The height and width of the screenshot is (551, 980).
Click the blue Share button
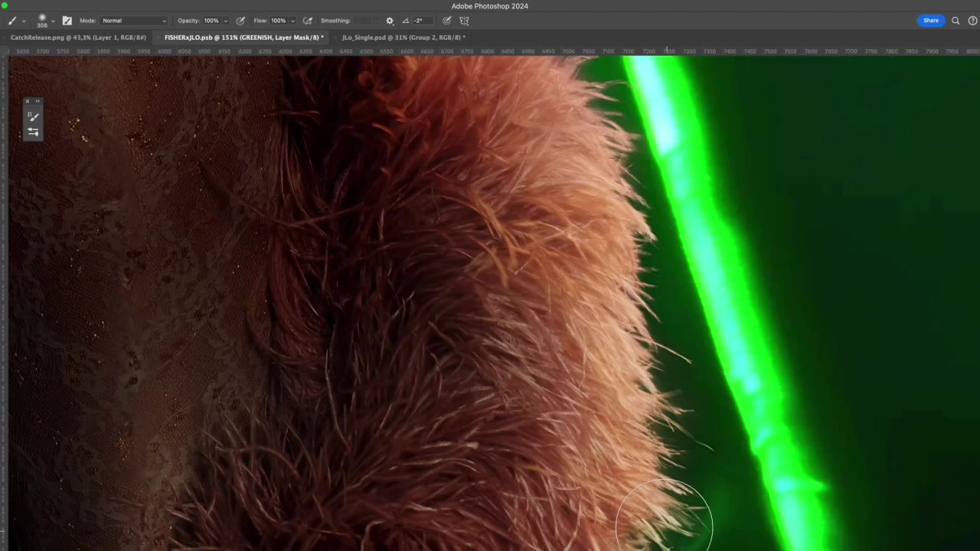931,21
